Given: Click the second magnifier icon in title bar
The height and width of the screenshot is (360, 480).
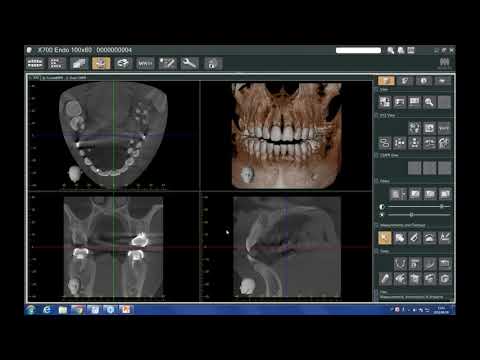Looking at the screenshot, I should pyautogui.click(x=401, y=50).
